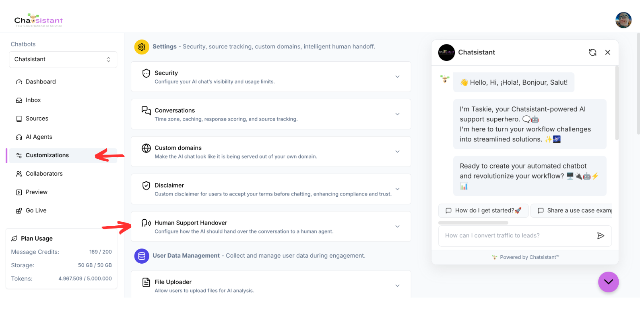Click the Chatsistant logo
The image size is (644, 310).
(38, 20)
